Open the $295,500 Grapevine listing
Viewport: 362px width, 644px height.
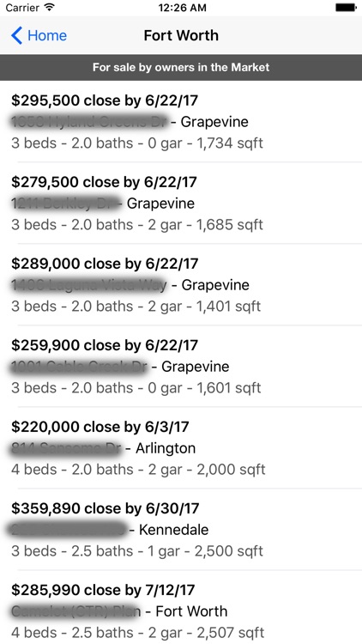[181, 122]
